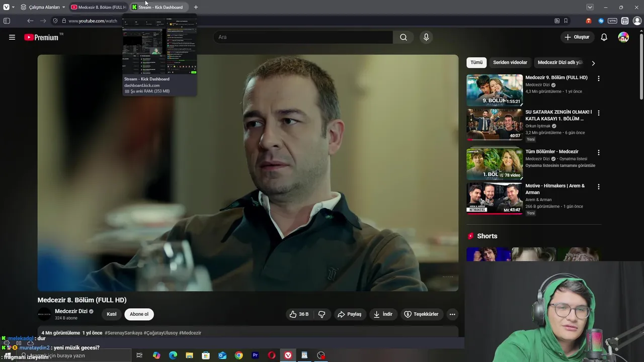Open the Vivaldi menu icon
The image size is (644, 362).
click(x=6, y=7)
